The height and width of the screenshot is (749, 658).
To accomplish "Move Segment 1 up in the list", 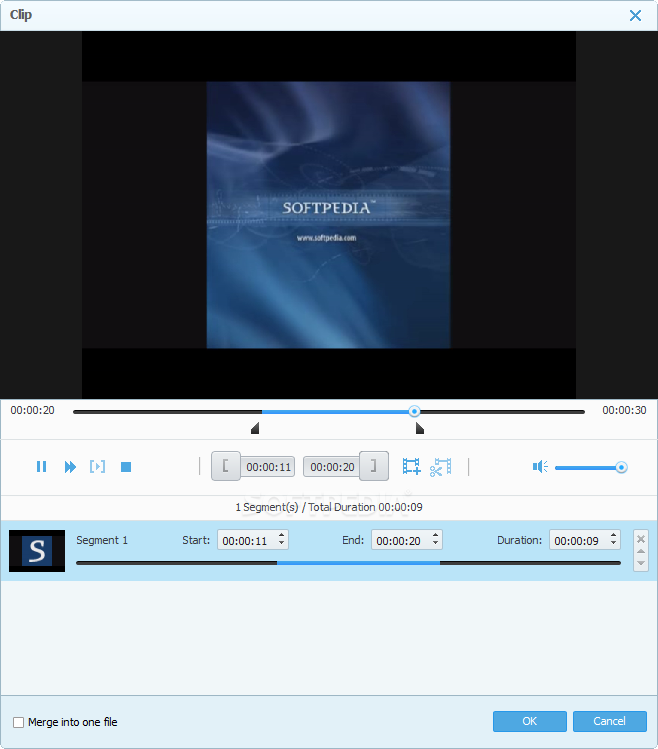I will pos(641,552).
